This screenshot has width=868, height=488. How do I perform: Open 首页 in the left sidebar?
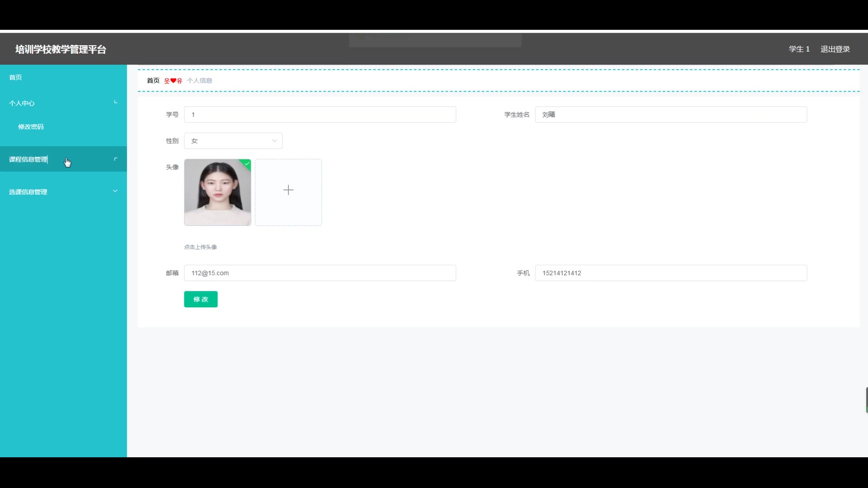(63, 77)
